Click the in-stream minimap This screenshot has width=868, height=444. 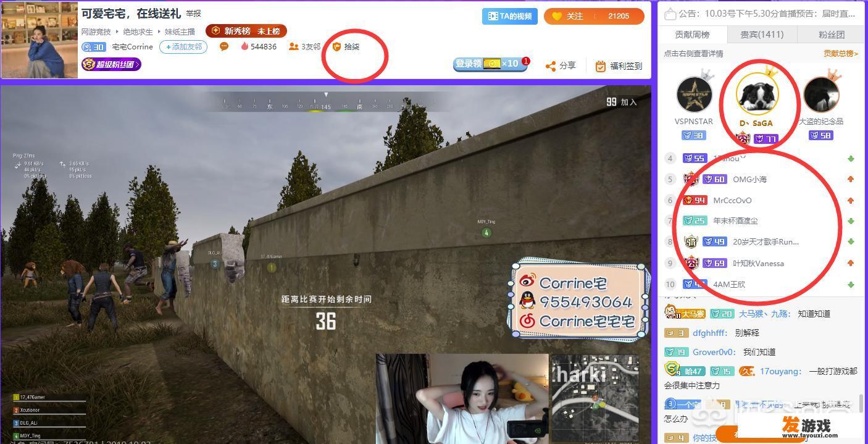click(595, 398)
